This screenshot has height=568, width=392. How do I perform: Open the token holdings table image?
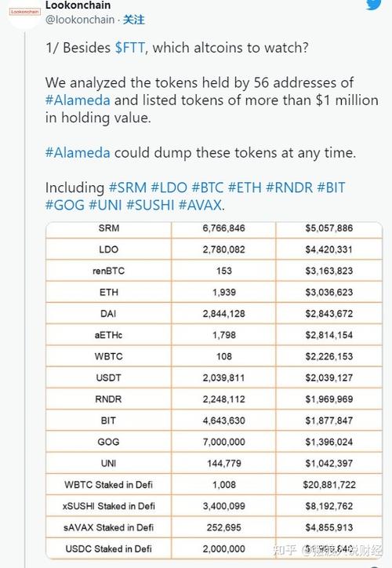[214, 391]
